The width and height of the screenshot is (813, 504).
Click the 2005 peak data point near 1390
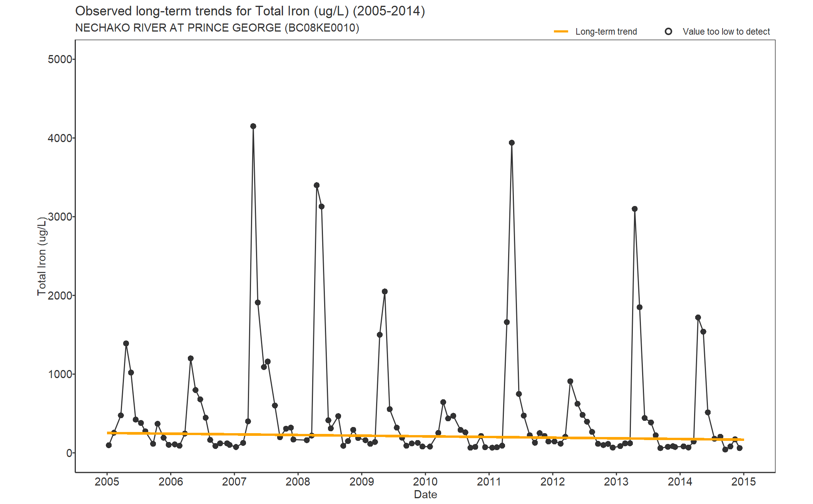coord(126,343)
